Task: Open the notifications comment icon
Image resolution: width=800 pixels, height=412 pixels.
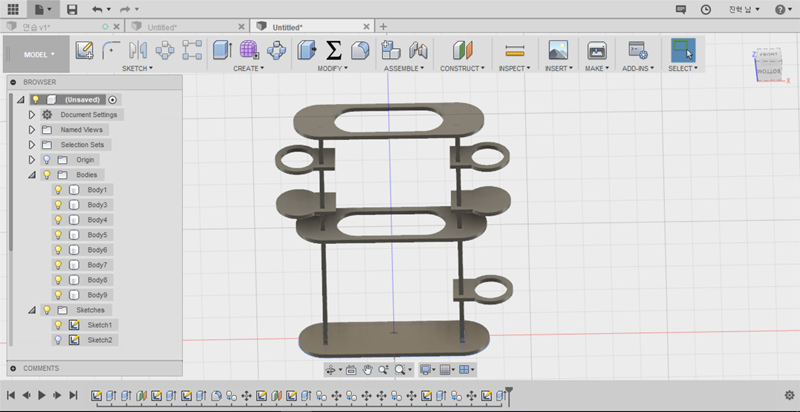Action: pyautogui.click(x=681, y=9)
